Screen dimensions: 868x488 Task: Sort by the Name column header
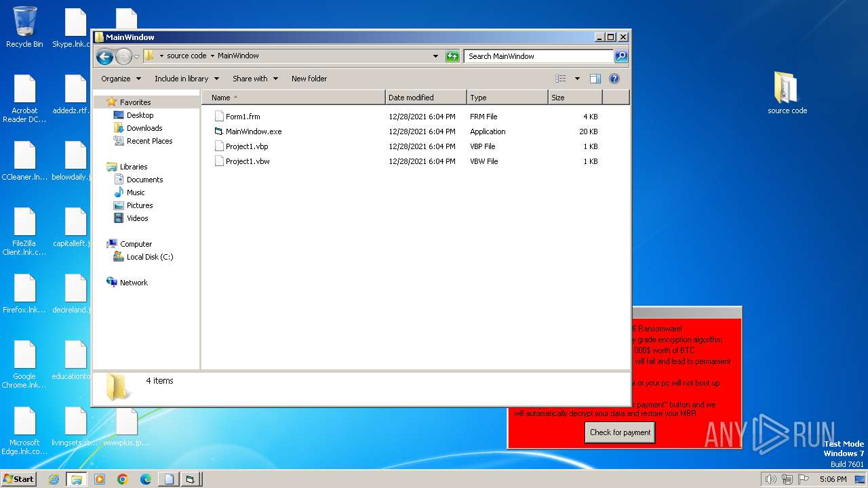point(294,98)
